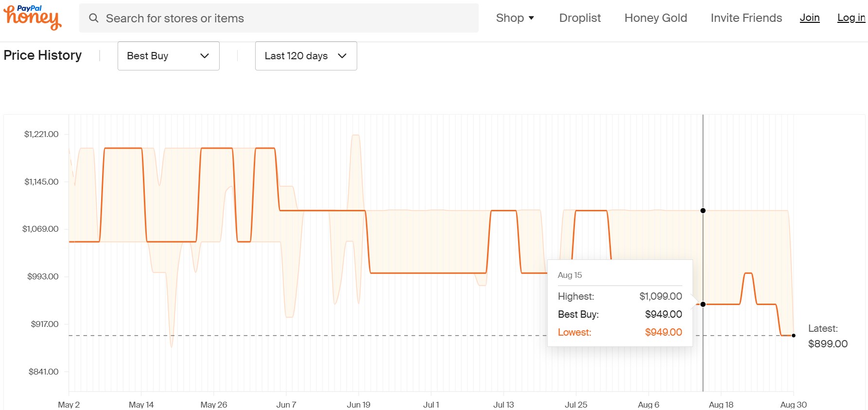Open the Shop dropdown menu
The image size is (868, 410).
click(515, 18)
